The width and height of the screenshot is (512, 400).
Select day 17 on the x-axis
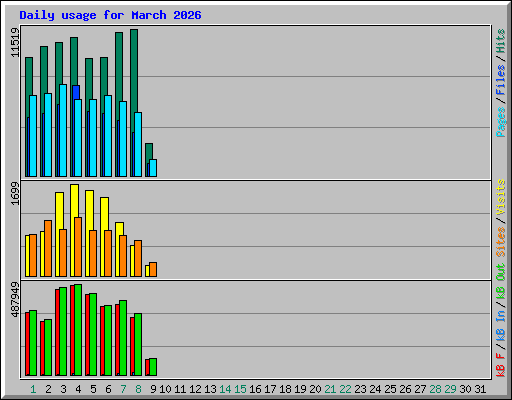click(x=270, y=389)
